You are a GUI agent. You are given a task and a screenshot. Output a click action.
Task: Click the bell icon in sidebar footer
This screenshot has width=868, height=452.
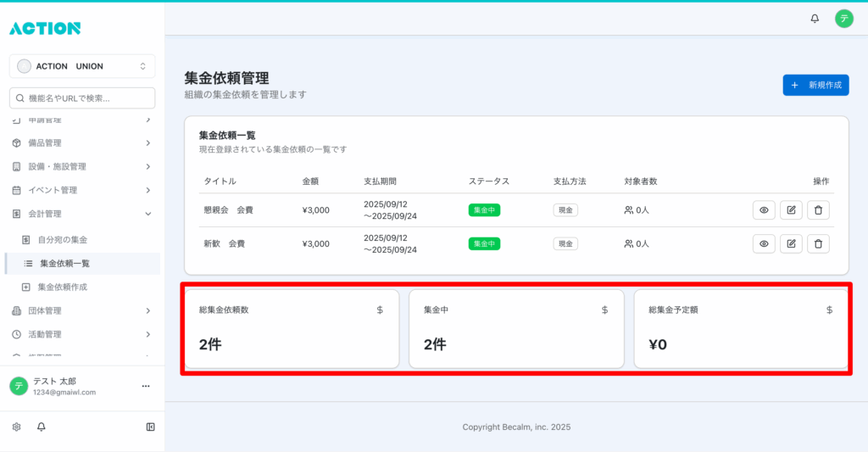pos(42,427)
